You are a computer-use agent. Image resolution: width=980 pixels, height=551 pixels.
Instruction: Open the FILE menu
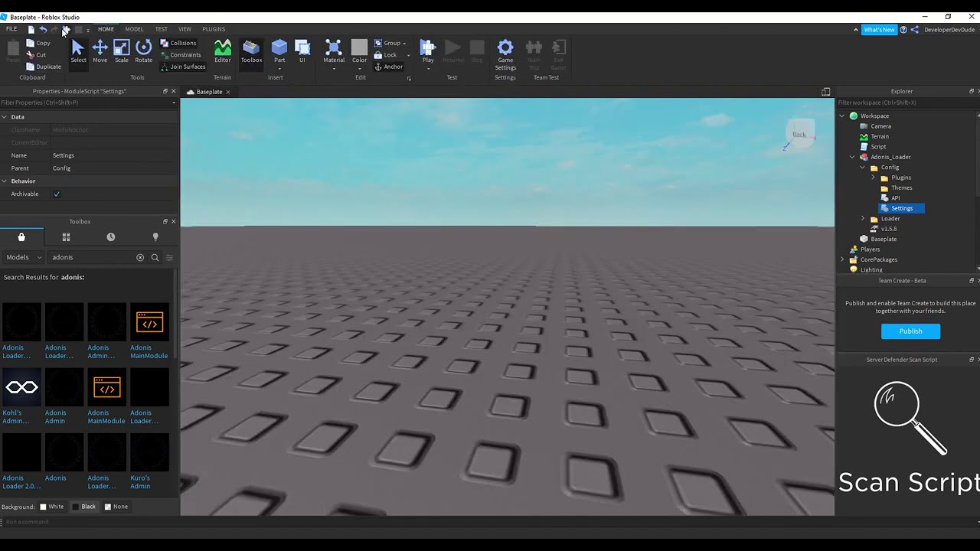(11, 29)
